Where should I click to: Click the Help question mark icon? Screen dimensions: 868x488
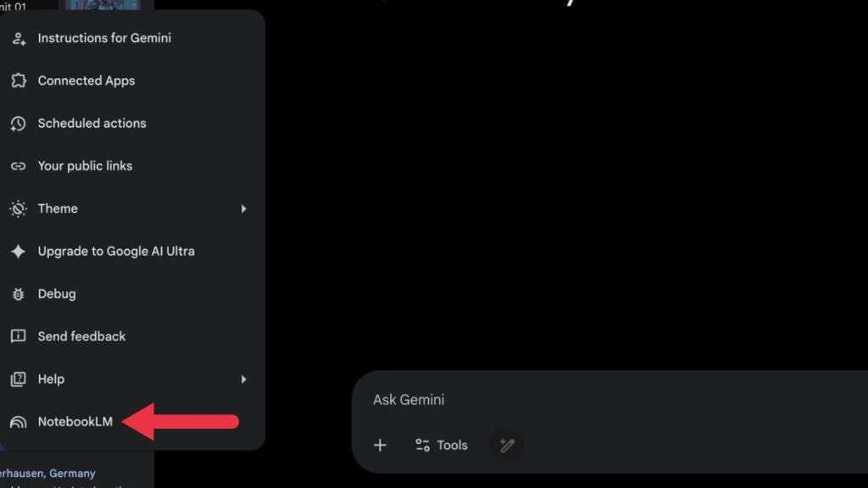18,379
